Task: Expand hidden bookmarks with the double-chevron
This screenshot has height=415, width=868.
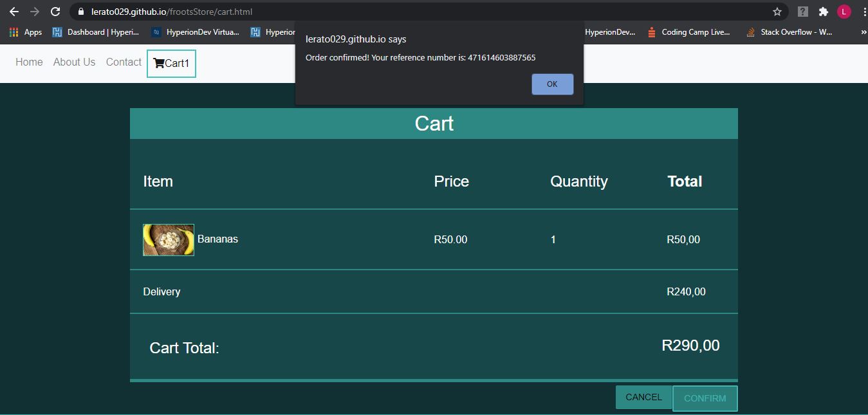Action: click(864, 32)
